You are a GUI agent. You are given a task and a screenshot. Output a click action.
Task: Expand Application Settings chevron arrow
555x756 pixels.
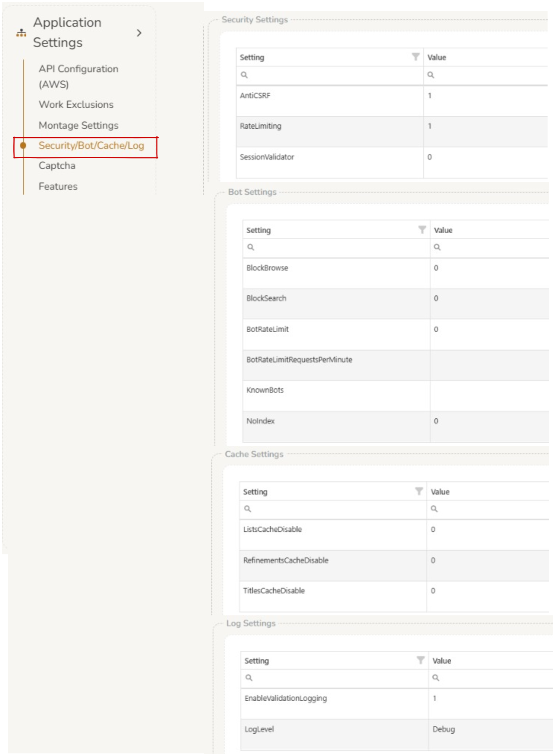coord(139,33)
